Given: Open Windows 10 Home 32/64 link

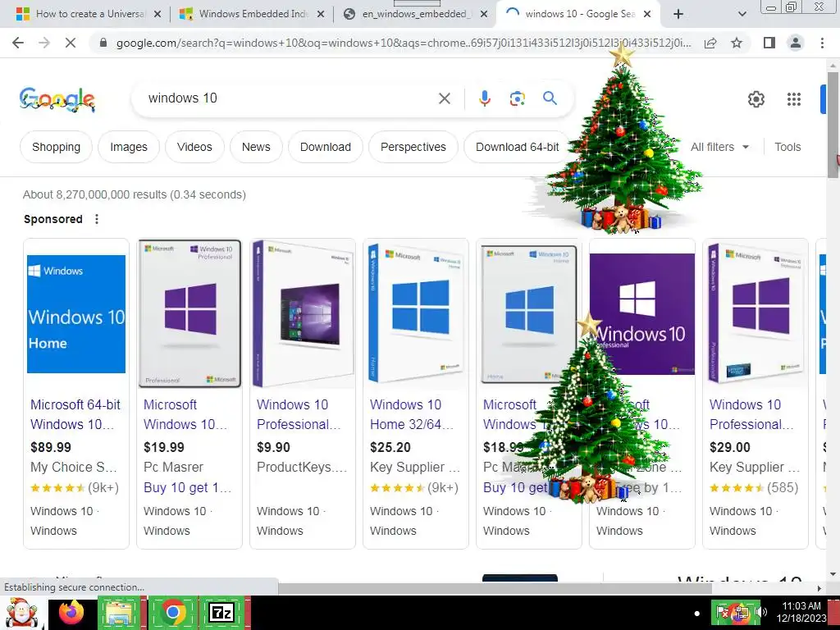Looking at the screenshot, I should point(412,414).
